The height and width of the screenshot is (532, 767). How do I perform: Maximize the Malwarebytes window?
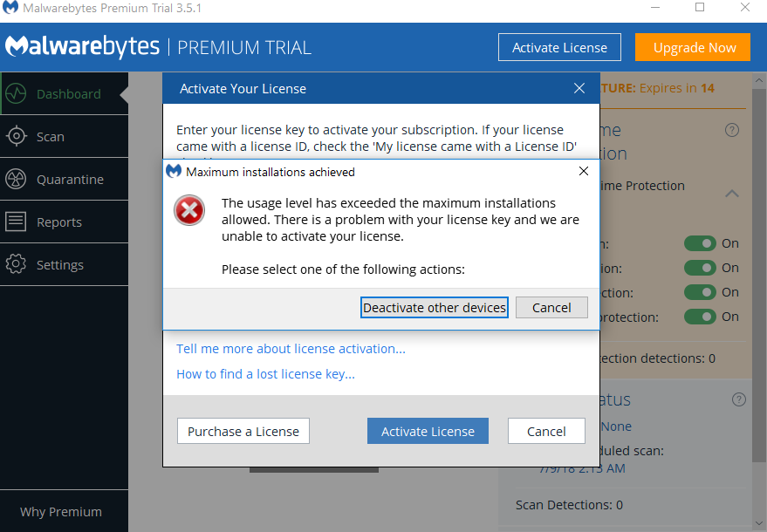pos(700,8)
